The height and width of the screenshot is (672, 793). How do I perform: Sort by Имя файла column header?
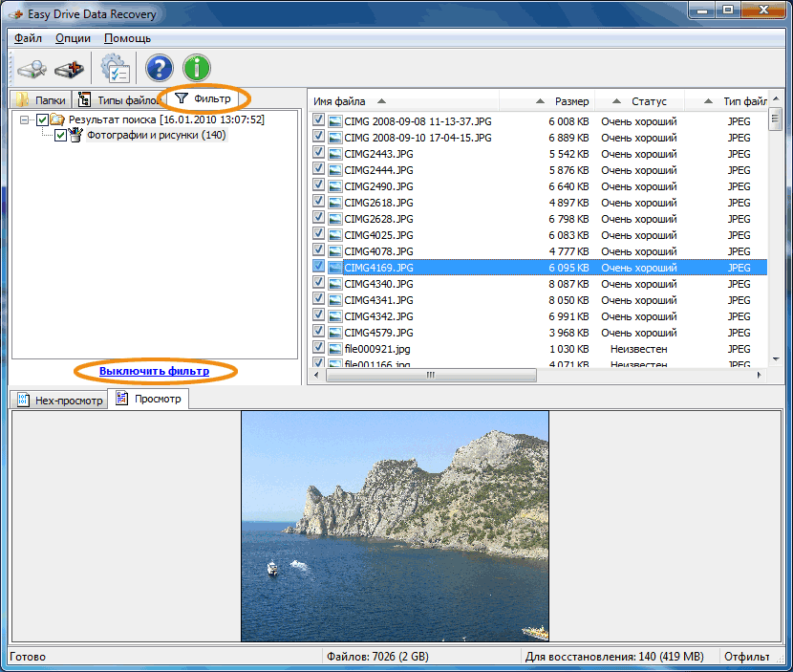[403, 101]
